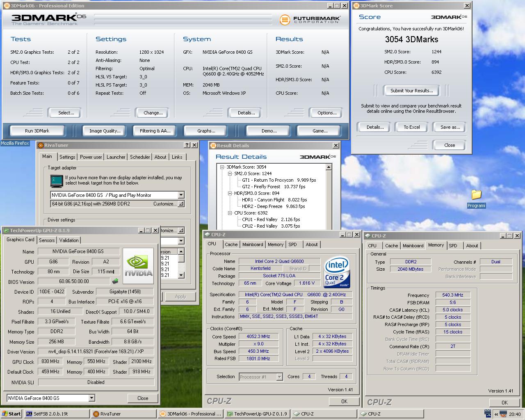Click the left CPU-Z window title bar icon
Image resolution: width=525 pixels, height=420 pixels.
208,235
